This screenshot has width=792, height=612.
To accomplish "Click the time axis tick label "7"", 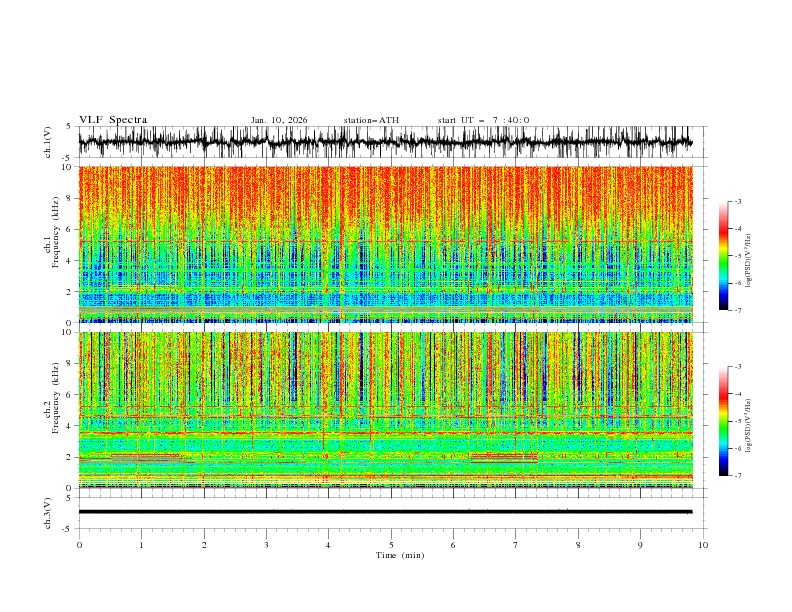I will click(516, 545).
